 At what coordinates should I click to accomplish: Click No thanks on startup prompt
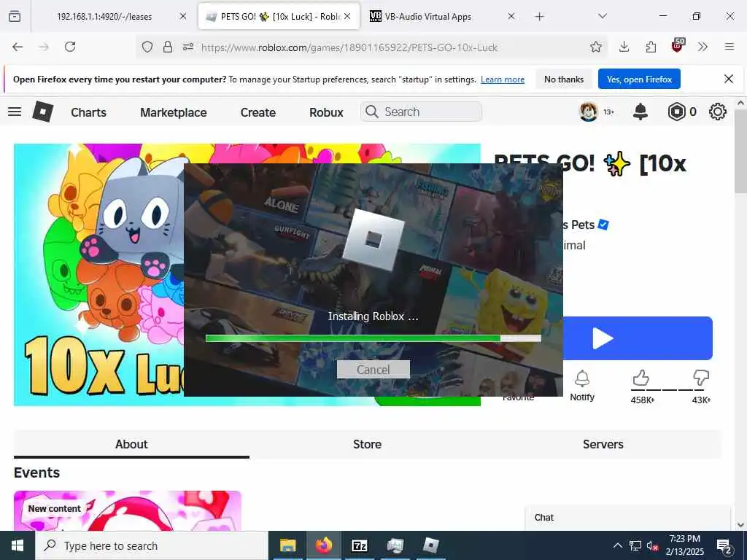click(x=564, y=79)
